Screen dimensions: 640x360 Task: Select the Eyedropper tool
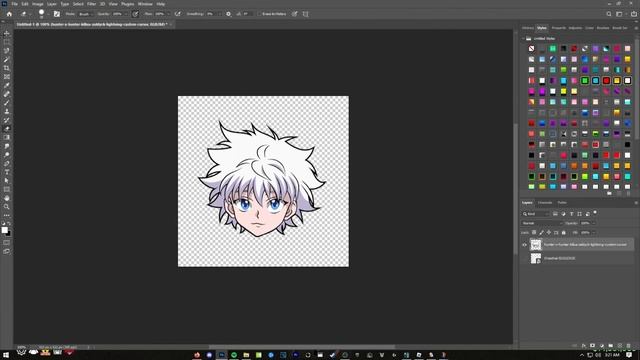pyautogui.click(x=7, y=85)
